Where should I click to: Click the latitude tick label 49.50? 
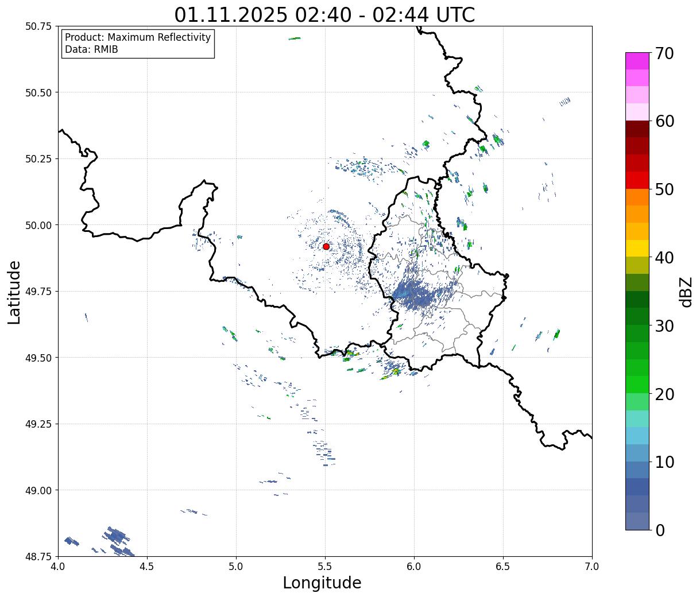(x=38, y=358)
